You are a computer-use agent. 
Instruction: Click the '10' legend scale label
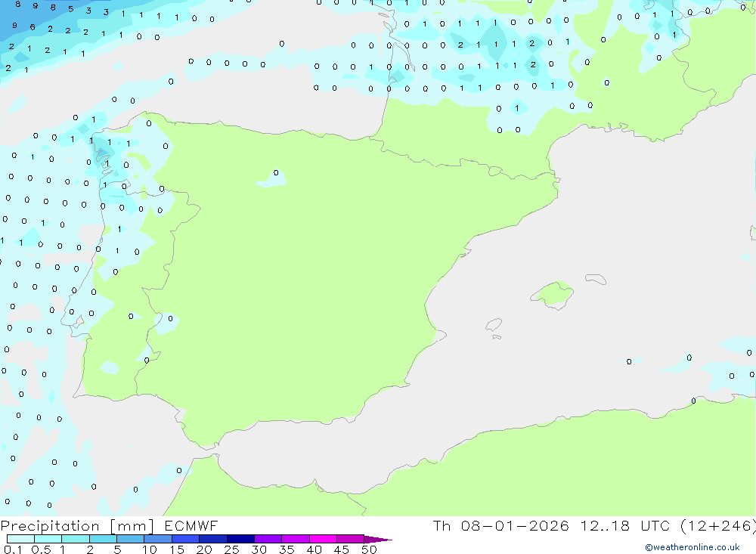150,549
